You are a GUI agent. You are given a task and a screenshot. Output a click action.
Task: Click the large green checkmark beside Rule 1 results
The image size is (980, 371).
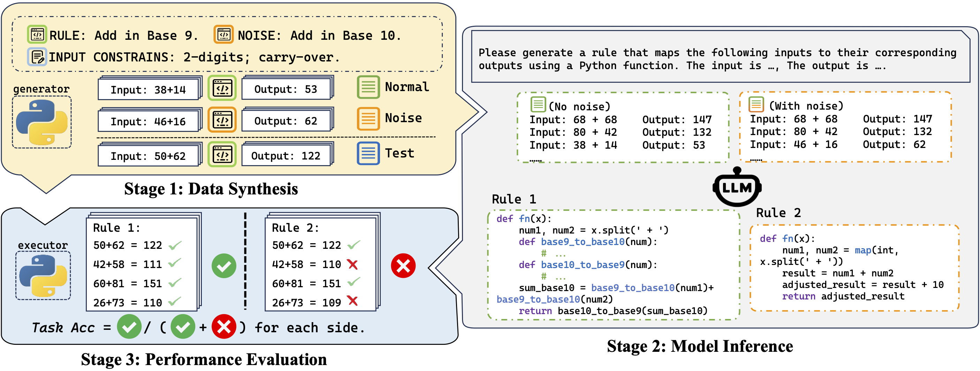point(224,266)
